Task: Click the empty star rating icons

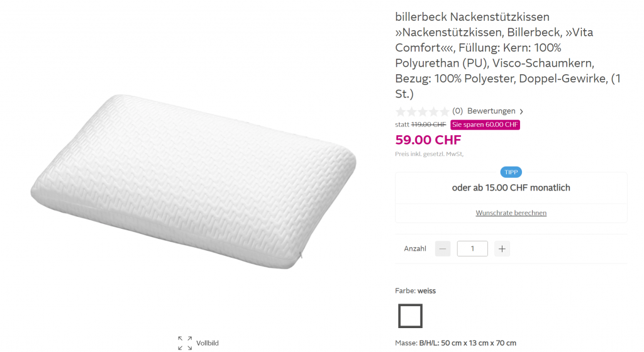Action: click(x=422, y=111)
